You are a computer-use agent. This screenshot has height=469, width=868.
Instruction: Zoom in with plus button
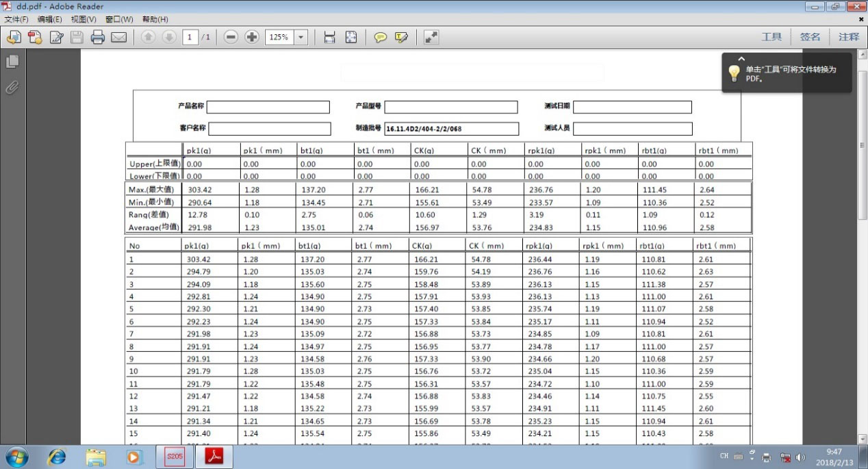click(x=252, y=37)
